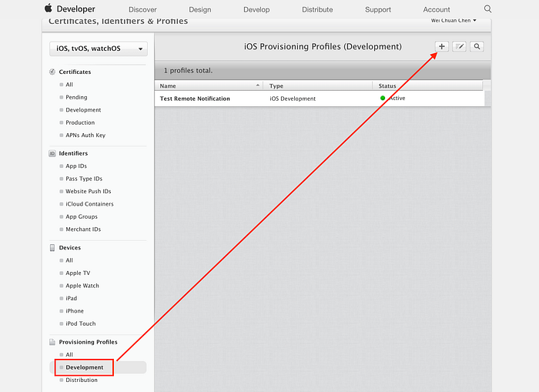Click the Certificates section icon
Viewport: 539px width, 392px height.
(52, 72)
